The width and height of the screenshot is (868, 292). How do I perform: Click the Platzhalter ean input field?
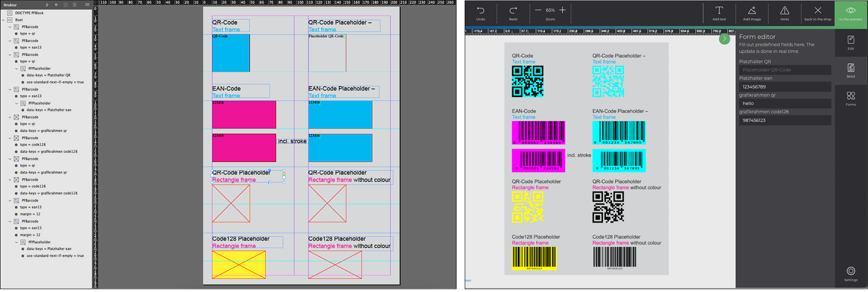[784, 87]
